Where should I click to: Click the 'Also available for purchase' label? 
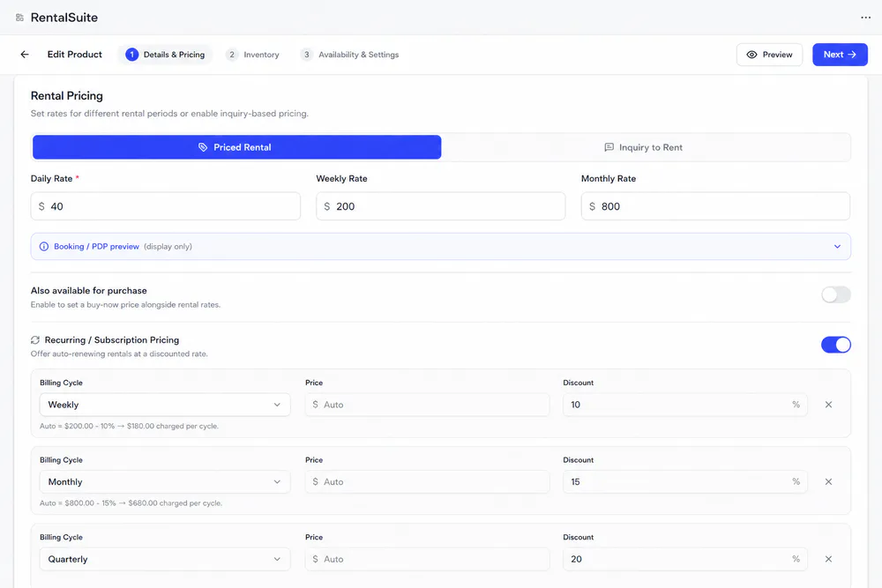pos(89,291)
